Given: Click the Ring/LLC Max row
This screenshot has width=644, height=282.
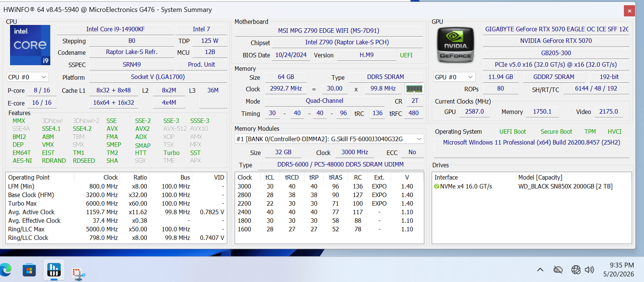Looking at the screenshot, I should coord(116,229).
